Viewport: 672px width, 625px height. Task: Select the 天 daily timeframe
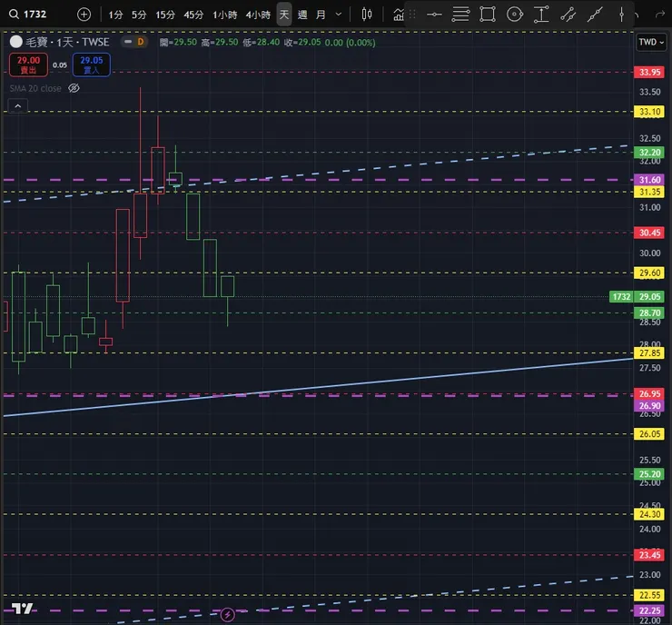pyautogui.click(x=284, y=15)
